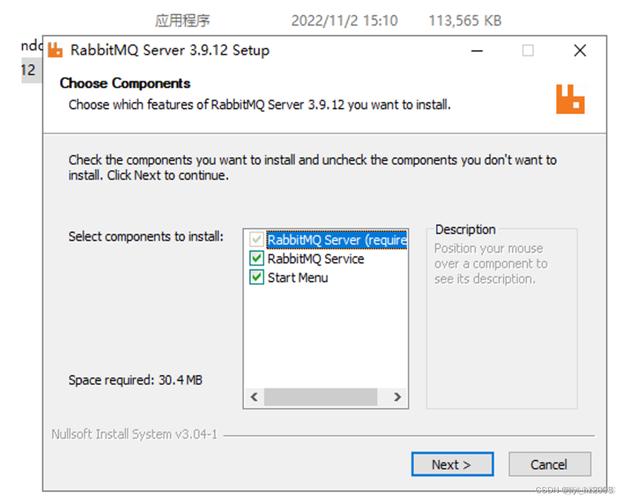Click the large orange RabbitMQ logo
The image size is (621, 500).
click(x=570, y=99)
